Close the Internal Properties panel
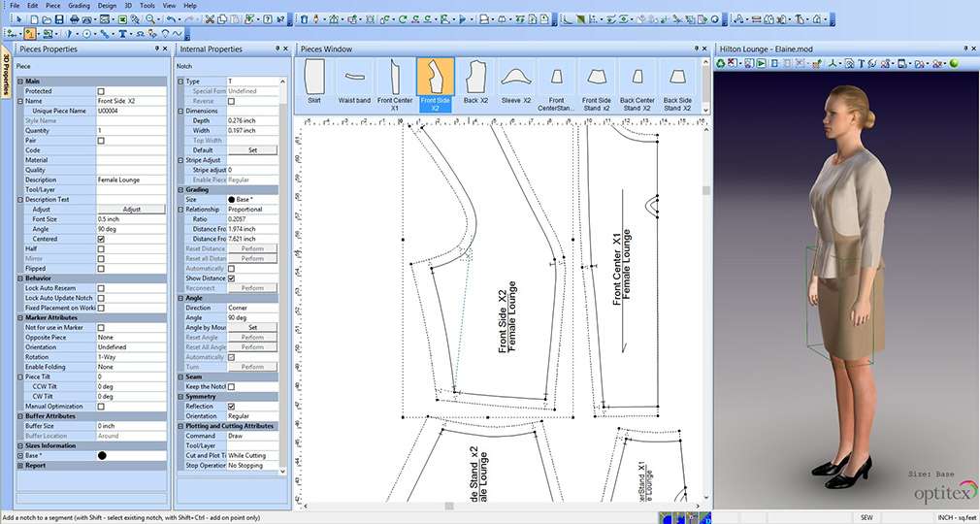Screen dimensions: 980x524 (285, 49)
